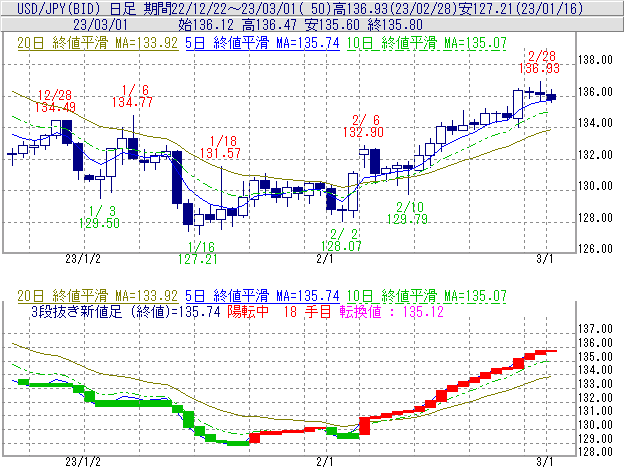Click the 3/1 date label under the upper chart

[x=545, y=259]
